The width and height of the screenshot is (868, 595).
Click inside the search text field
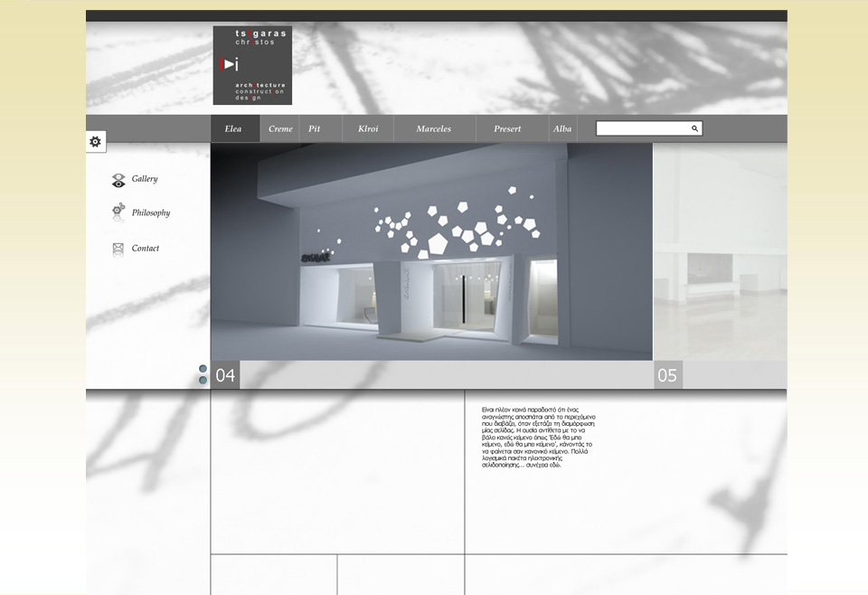click(642, 128)
